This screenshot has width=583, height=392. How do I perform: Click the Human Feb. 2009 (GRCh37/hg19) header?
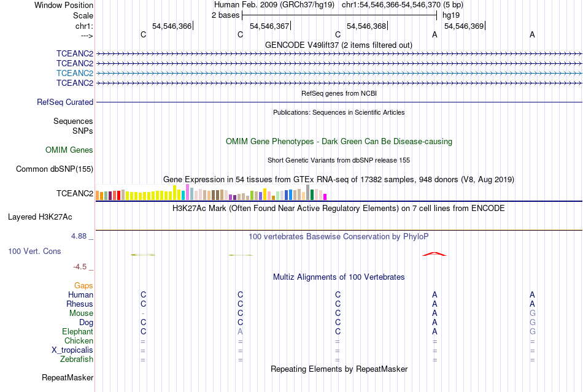[x=274, y=5]
